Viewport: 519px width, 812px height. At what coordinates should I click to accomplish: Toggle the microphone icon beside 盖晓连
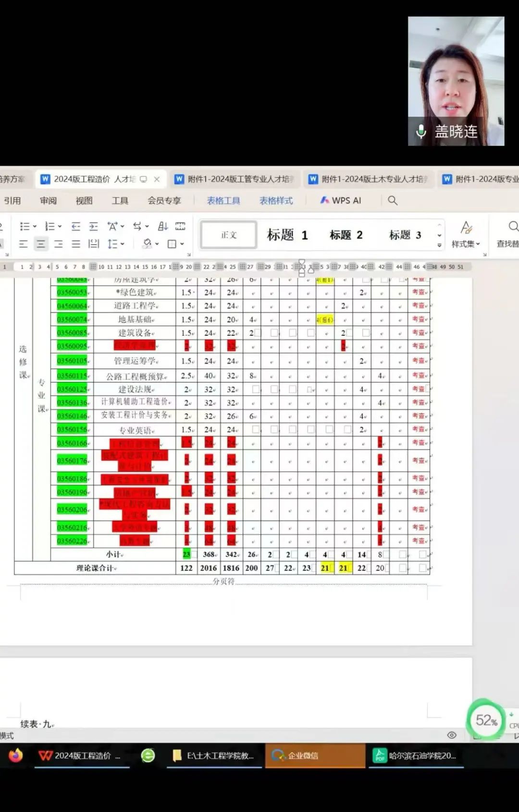[421, 132]
